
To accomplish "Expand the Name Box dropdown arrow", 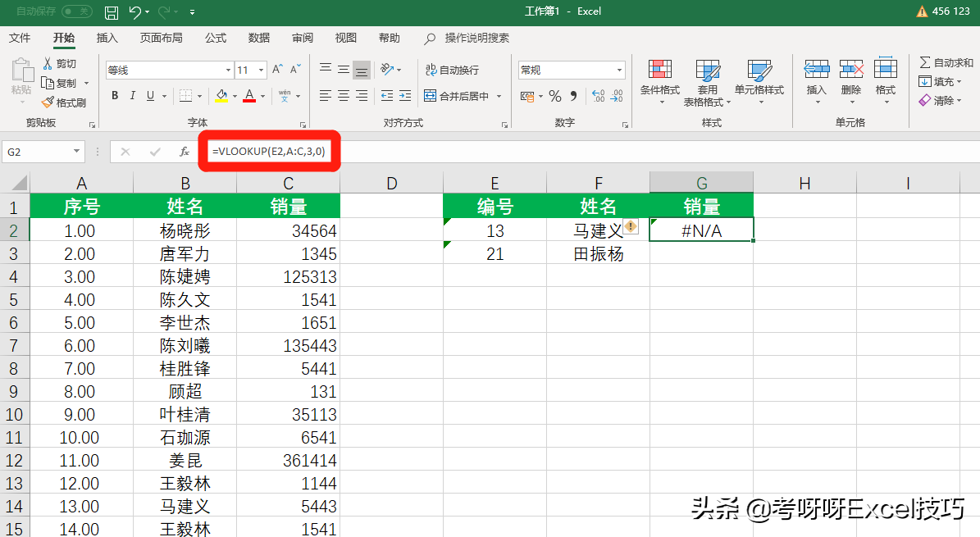I will pyautogui.click(x=77, y=152).
